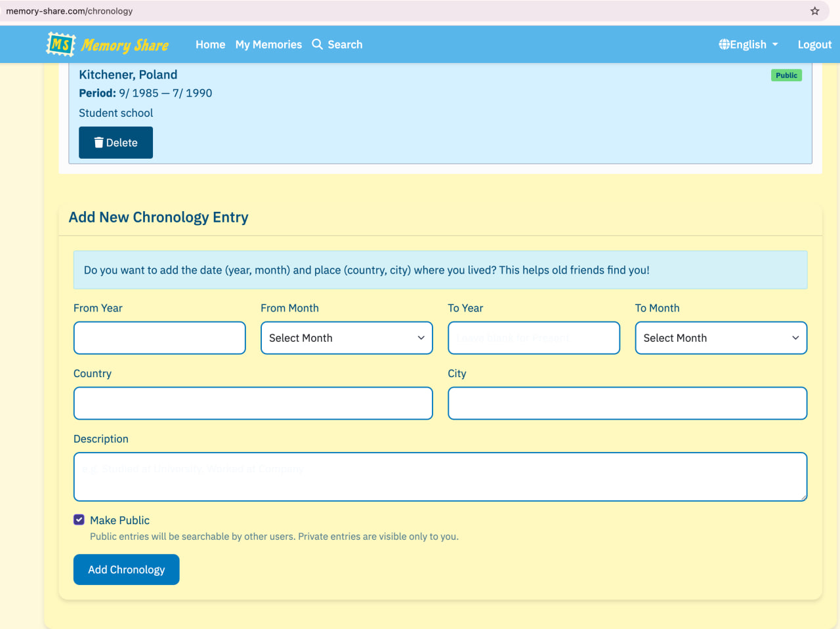This screenshot has height=629, width=840.
Task: Click the Description text area
Action: coord(440,477)
